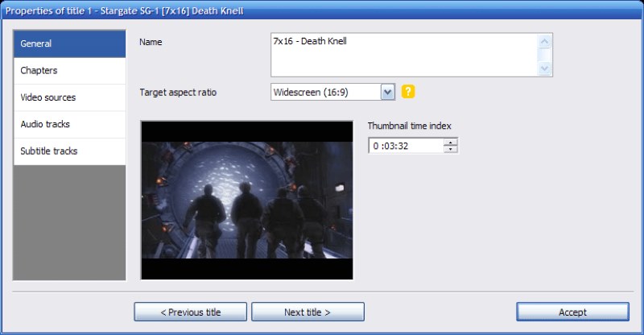Advance to the Next title
The image size is (644, 335).
pos(308,312)
